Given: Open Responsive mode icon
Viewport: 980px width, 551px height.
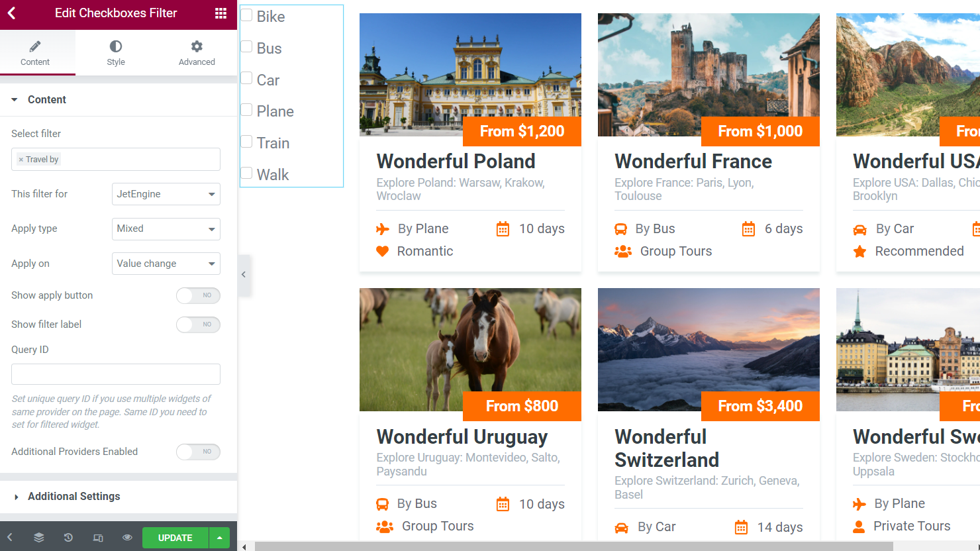Looking at the screenshot, I should click(98, 538).
